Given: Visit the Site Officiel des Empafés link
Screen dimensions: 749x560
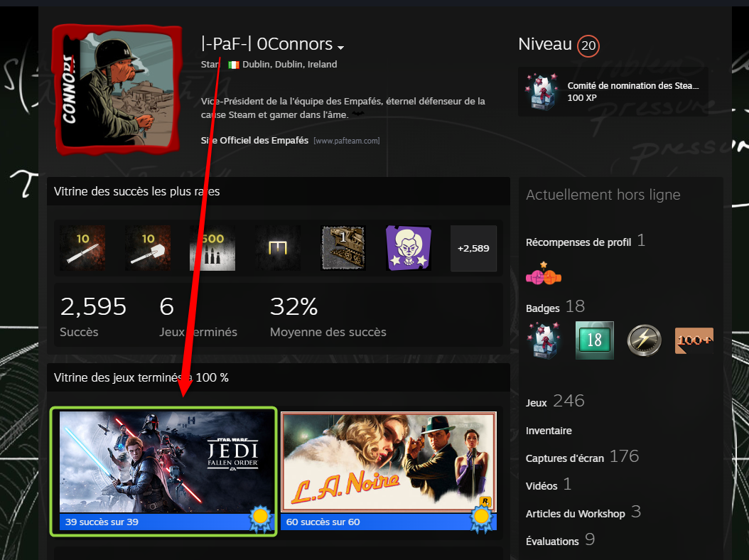Looking at the screenshot, I should tap(254, 141).
